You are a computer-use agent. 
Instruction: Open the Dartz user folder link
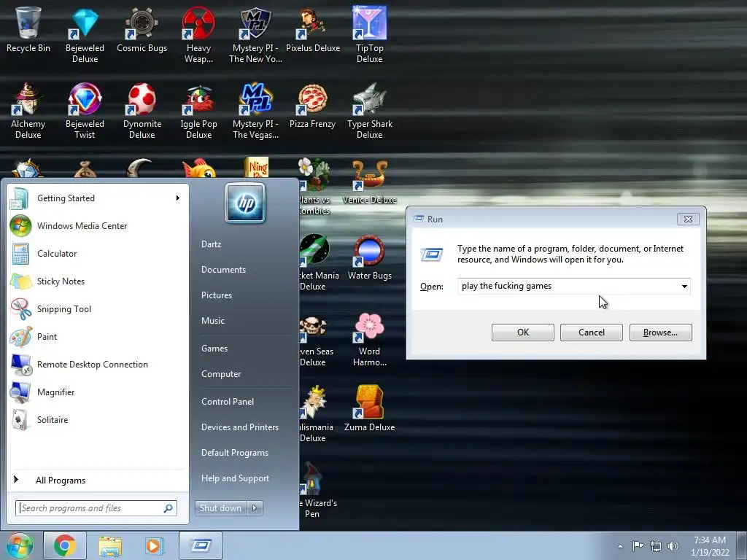pyautogui.click(x=211, y=244)
